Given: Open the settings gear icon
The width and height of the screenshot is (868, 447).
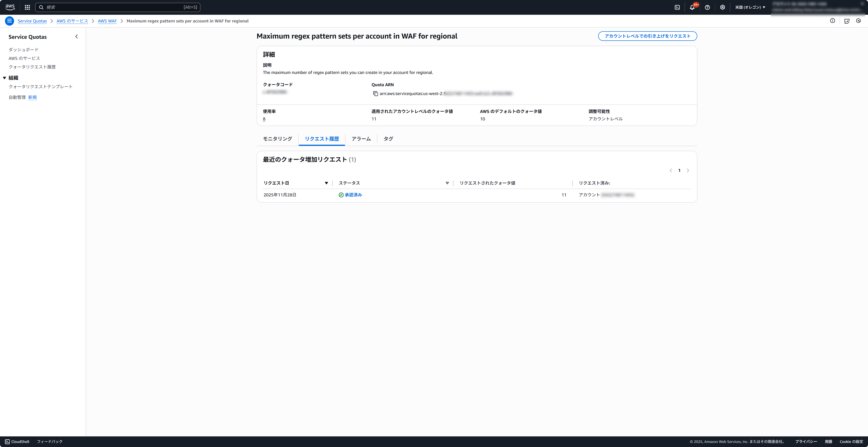Looking at the screenshot, I should [722, 7].
